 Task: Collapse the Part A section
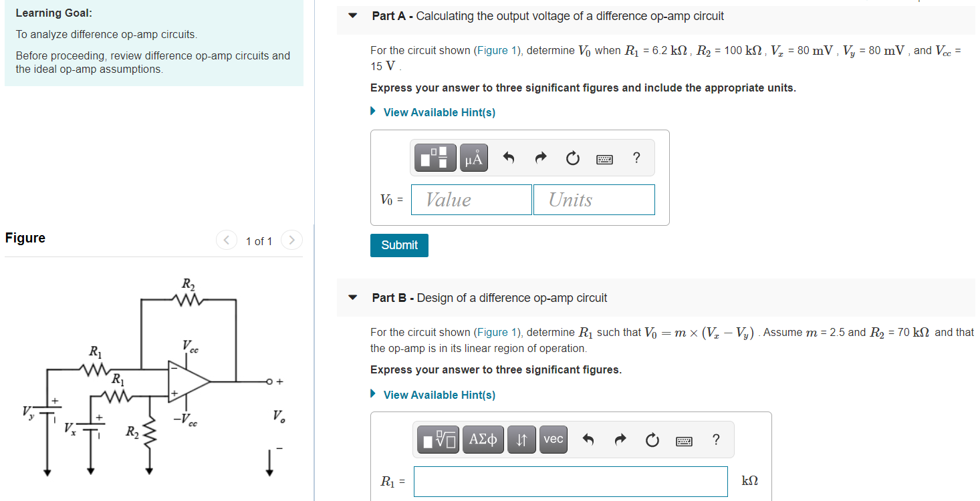[352, 16]
